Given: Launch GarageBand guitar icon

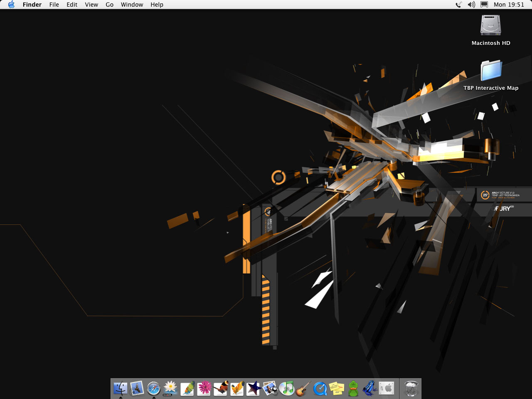Looking at the screenshot, I should [x=303, y=389].
